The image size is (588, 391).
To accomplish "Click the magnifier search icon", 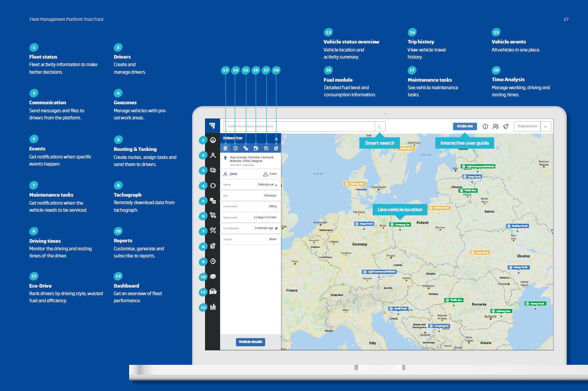I will (380, 126).
